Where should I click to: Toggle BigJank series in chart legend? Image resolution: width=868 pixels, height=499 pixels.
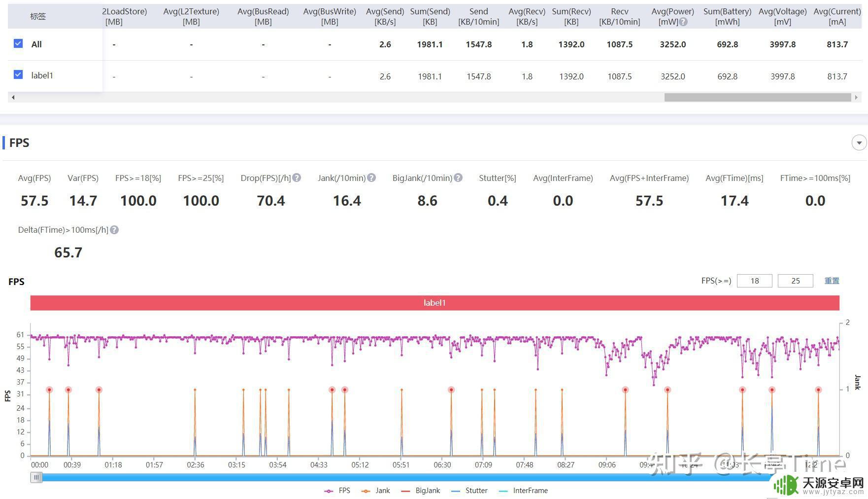(x=421, y=491)
